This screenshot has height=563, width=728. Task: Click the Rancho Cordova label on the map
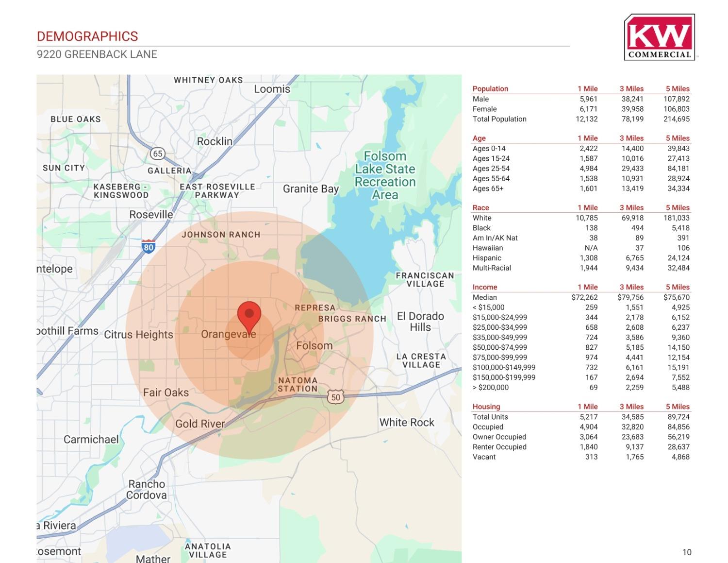click(x=147, y=490)
